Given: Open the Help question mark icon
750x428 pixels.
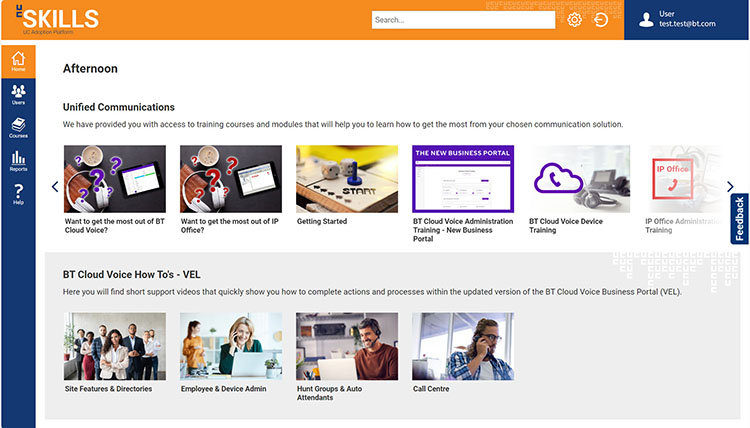Looking at the screenshot, I should pos(18,194).
